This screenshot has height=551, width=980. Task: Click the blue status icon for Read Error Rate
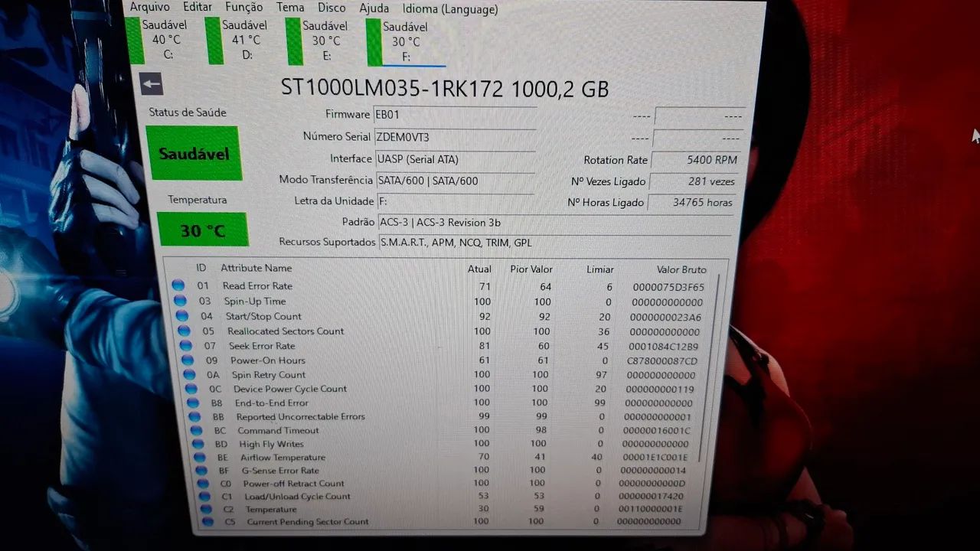coord(178,285)
